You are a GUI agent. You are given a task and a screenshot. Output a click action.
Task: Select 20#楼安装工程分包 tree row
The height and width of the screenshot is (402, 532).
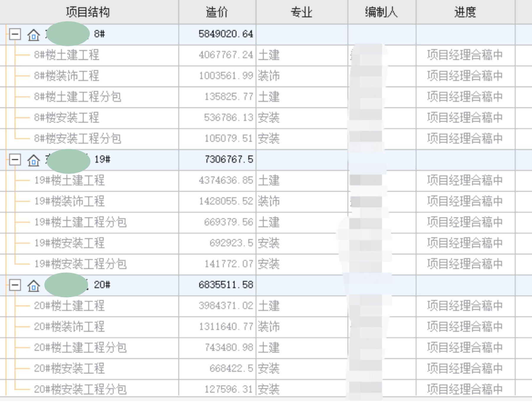pos(80,389)
